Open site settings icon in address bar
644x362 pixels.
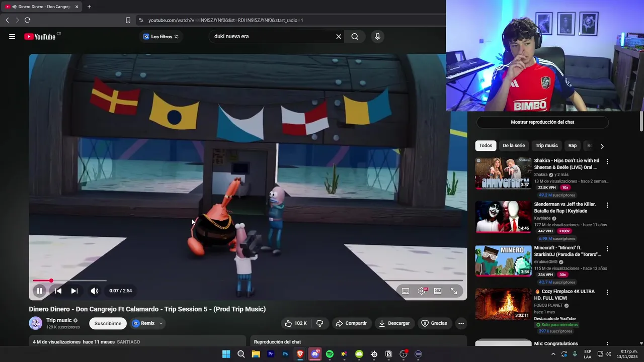(141, 20)
